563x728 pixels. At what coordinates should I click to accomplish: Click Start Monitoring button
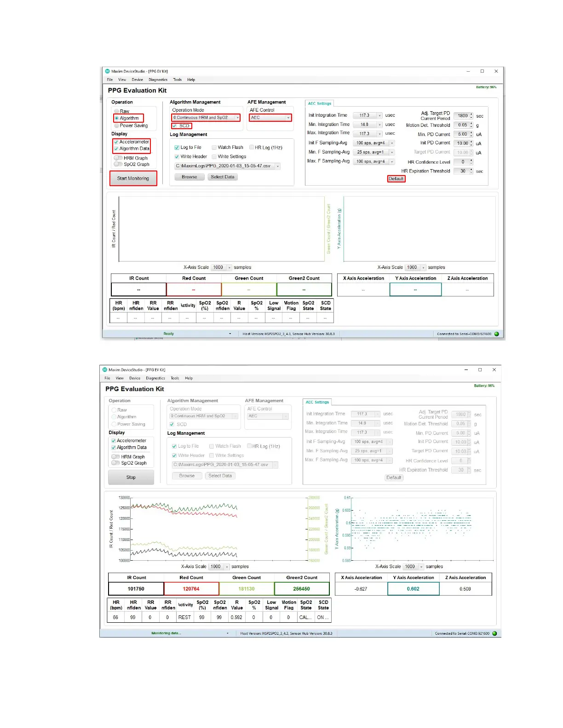pyautogui.click(x=133, y=178)
